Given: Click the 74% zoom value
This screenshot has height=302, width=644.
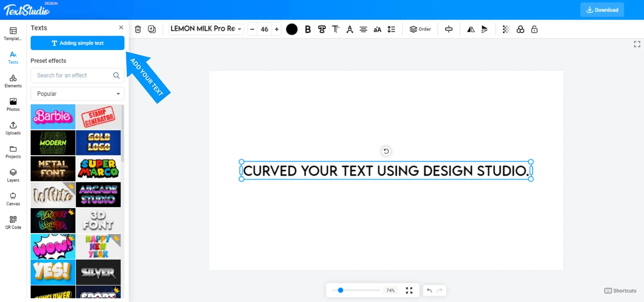Looking at the screenshot, I should [390, 290].
